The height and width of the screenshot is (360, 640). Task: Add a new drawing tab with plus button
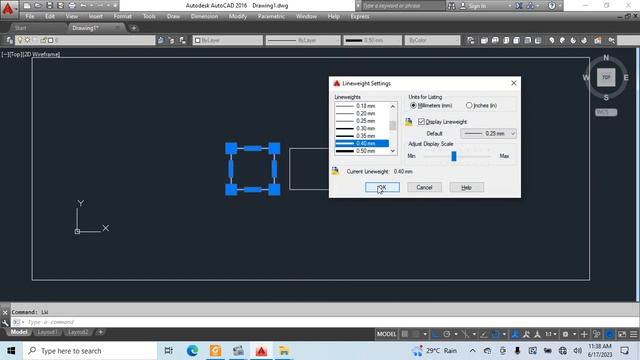[x=133, y=28]
